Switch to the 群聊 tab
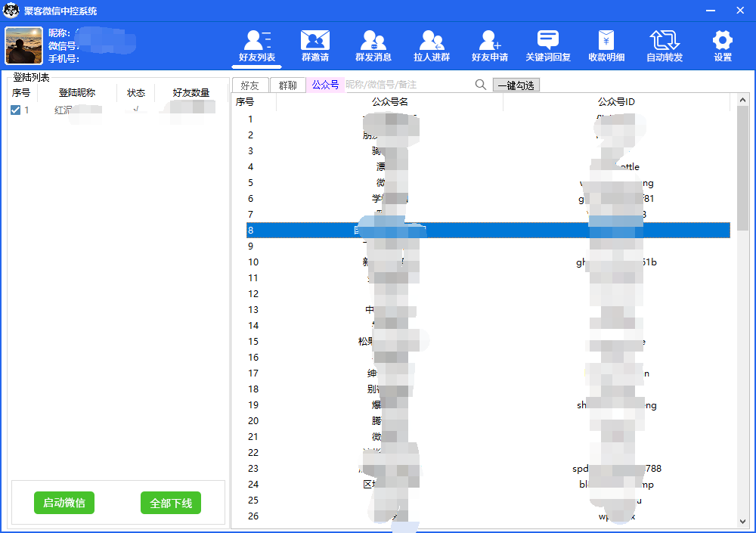Viewport: 756px width, 533px height. point(288,85)
